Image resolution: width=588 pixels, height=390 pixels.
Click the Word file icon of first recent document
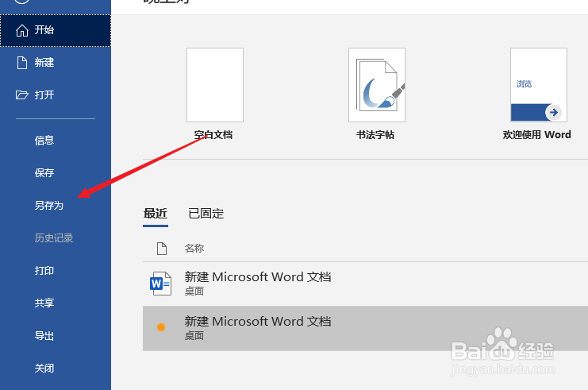160,284
